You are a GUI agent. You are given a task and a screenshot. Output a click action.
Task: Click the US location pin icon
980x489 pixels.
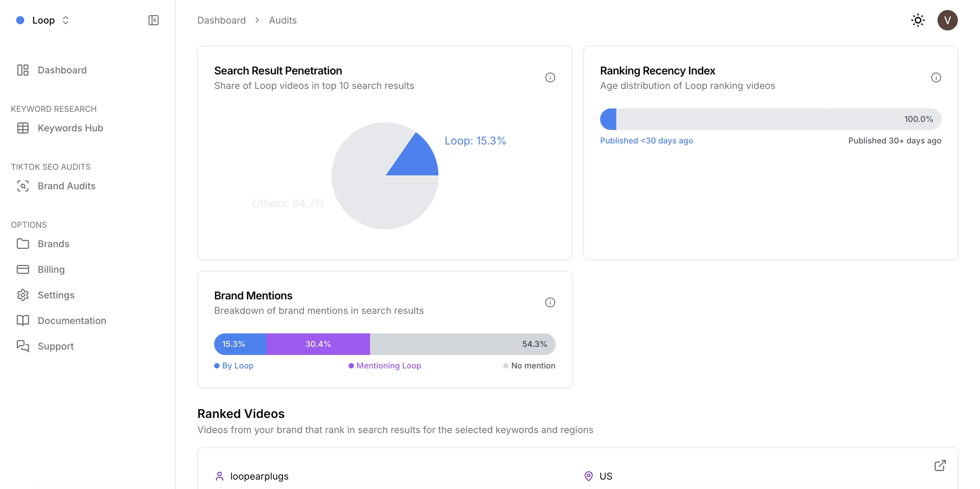pyautogui.click(x=589, y=476)
